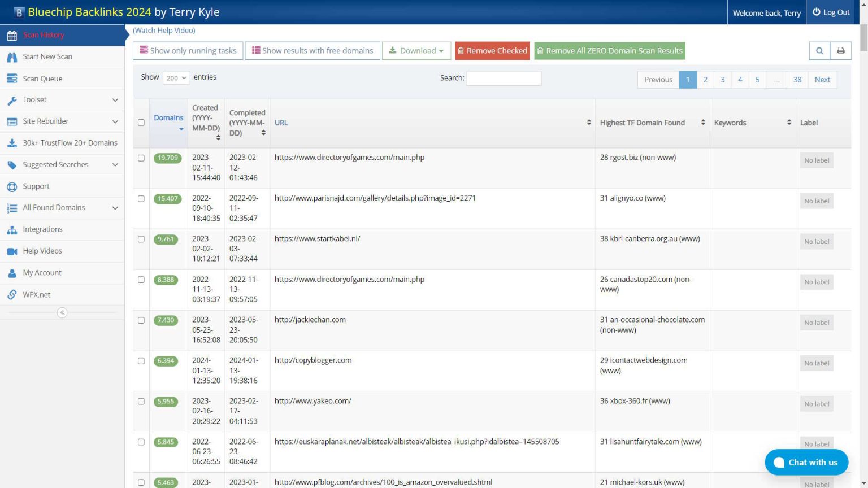Select checkbox for the jackiechan.com scan
Image resolution: width=868 pixels, height=488 pixels.
tap(141, 320)
